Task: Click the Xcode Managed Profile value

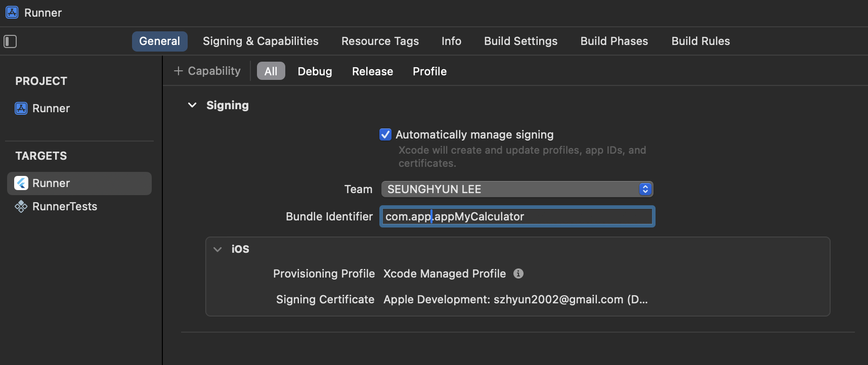Action: coord(445,273)
